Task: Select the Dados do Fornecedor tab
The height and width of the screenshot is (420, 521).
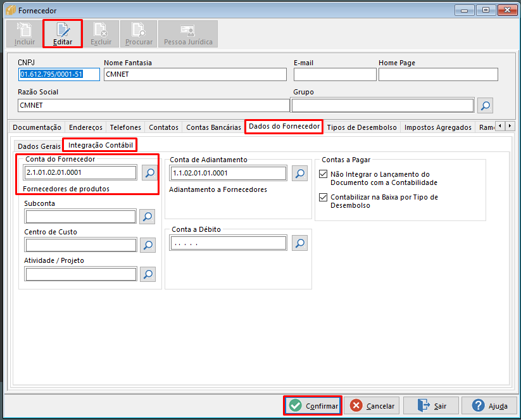Action: click(284, 126)
